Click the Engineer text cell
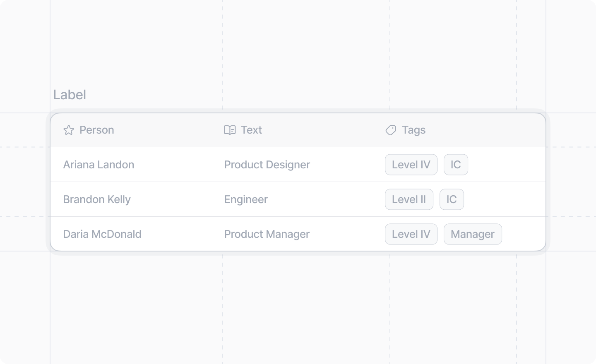596x364 pixels. point(246,199)
